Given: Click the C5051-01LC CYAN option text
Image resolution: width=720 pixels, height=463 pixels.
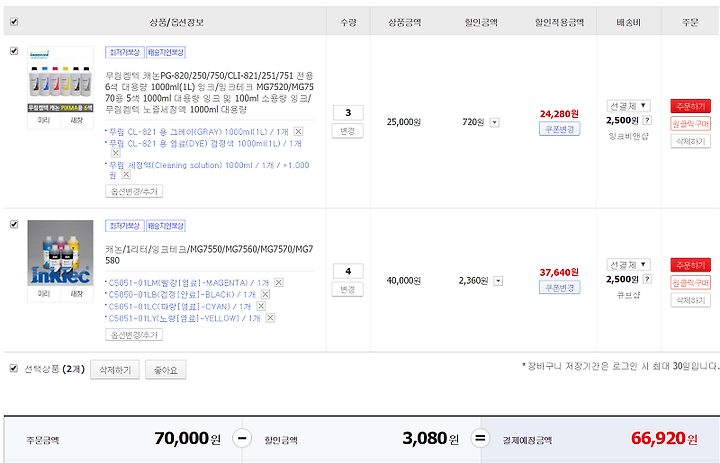Looking at the screenshot, I should [180, 306].
